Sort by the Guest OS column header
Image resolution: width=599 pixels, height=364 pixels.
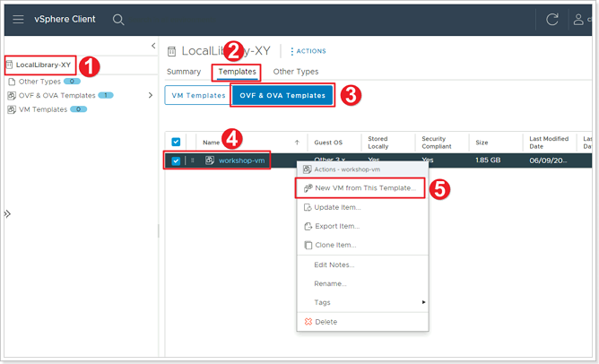(x=328, y=143)
